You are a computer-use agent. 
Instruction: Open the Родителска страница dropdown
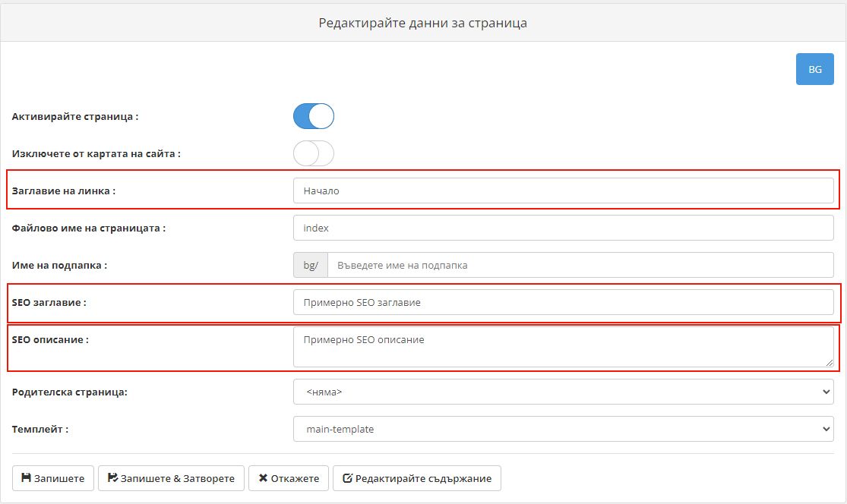pyautogui.click(x=562, y=392)
